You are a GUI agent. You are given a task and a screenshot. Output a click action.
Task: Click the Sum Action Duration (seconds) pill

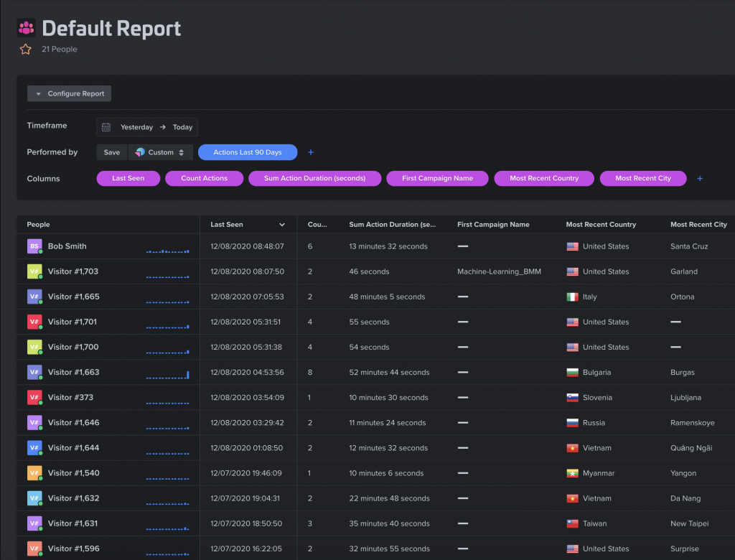pos(314,178)
